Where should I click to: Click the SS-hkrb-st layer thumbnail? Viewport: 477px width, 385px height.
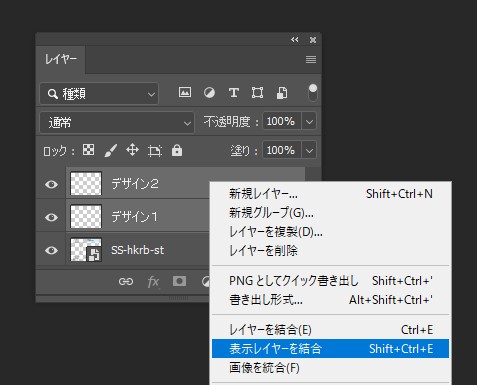(x=86, y=250)
